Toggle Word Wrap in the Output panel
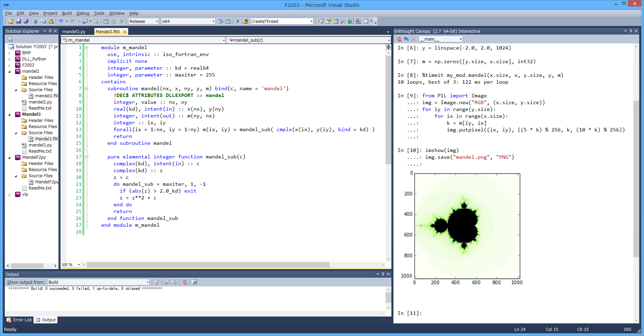 194,282
